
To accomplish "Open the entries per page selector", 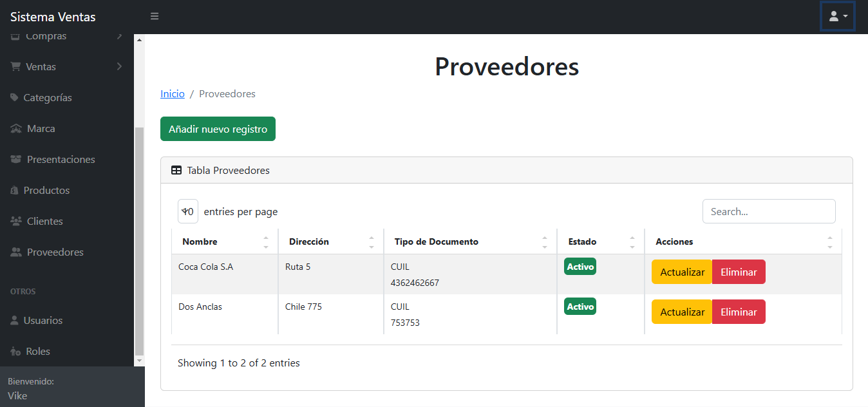I will point(187,211).
